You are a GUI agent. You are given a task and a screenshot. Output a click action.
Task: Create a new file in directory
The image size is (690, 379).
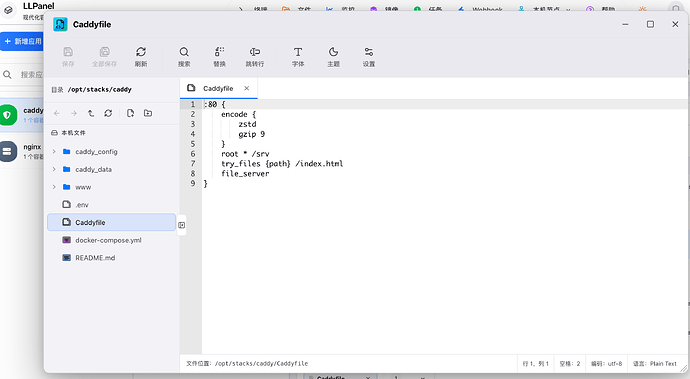coord(130,114)
